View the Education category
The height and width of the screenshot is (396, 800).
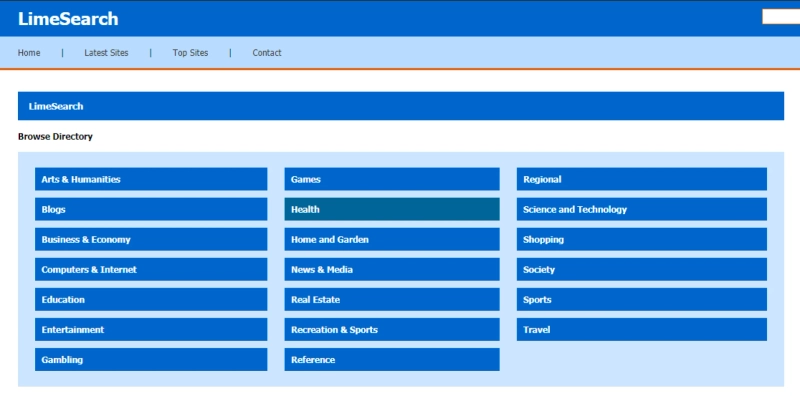(151, 300)
